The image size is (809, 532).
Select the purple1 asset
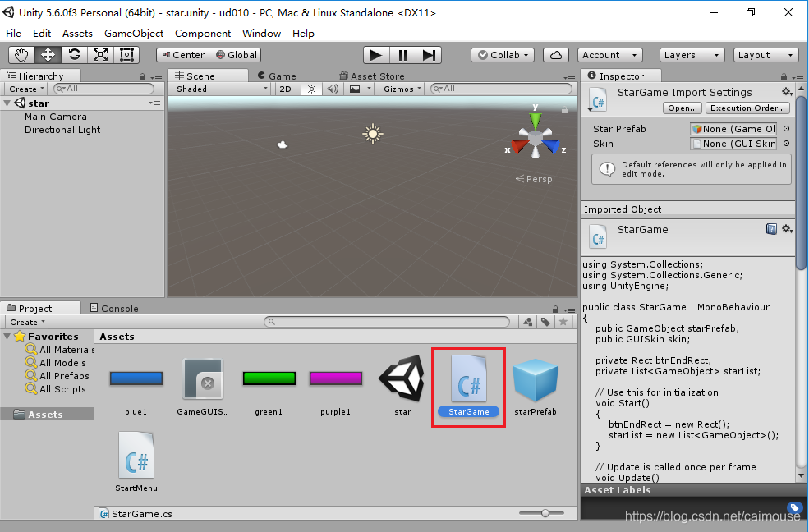(335, 387)
